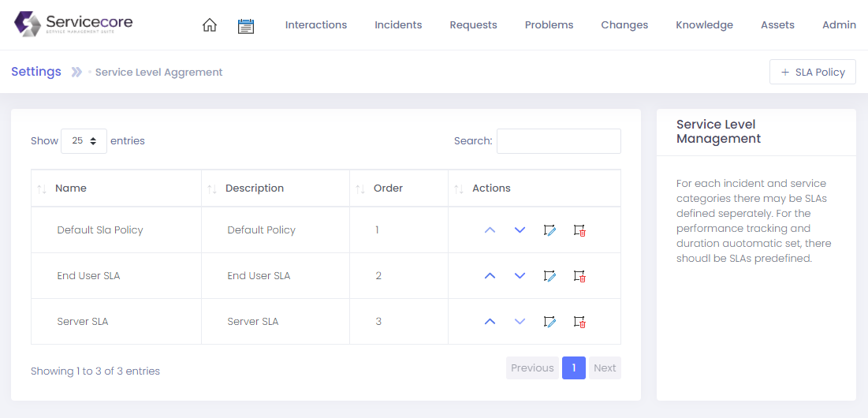868x418 pixels.
Task: Open the Knowledge menu
Action: tap(704, 25)
